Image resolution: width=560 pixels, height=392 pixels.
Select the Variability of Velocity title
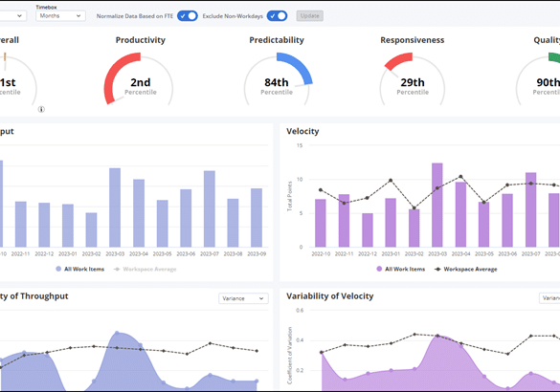[329, 296]
